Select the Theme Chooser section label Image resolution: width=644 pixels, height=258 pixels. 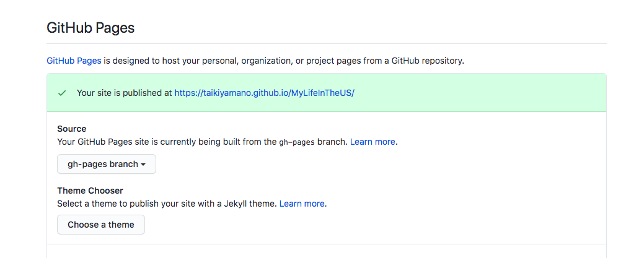coord(90,191)
